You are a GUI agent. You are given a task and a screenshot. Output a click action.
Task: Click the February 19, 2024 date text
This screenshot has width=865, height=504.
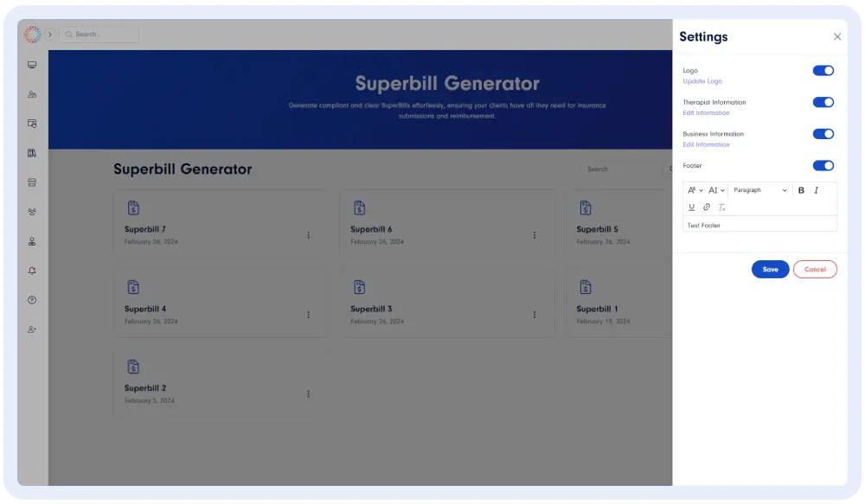pos(603,322)
